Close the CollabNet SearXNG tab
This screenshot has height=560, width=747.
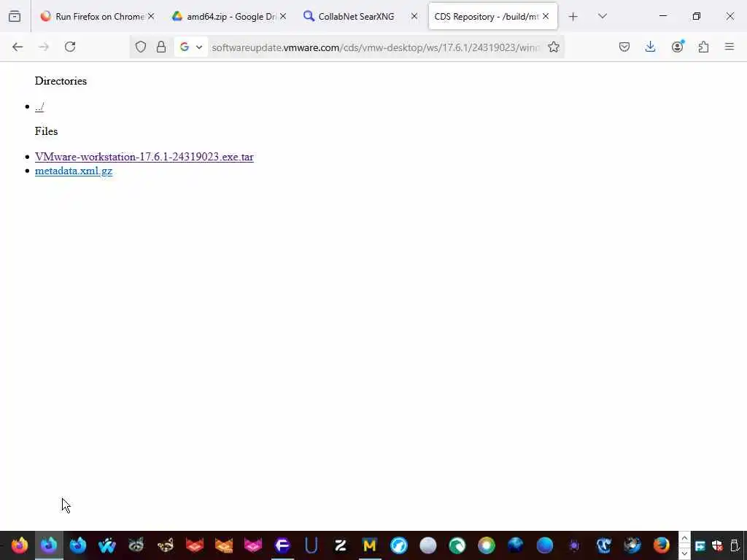click(x=414, y=16)
